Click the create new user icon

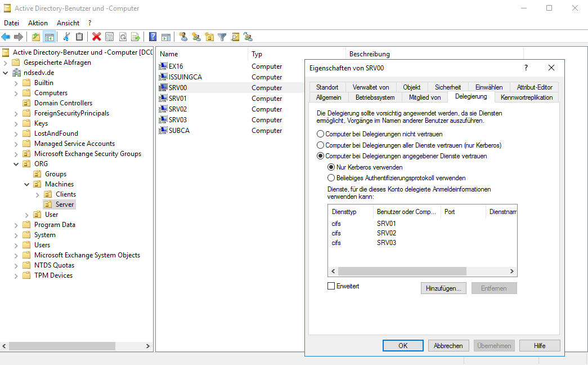183,37
